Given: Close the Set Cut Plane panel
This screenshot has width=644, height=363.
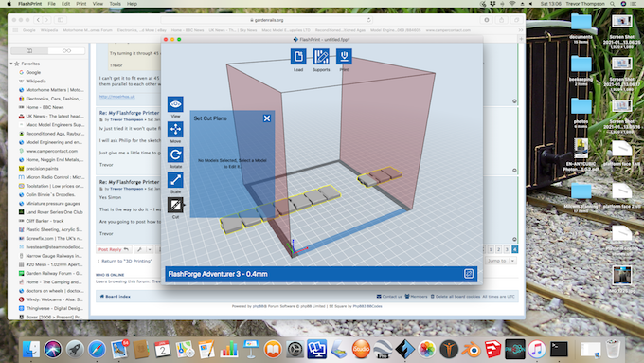Looking at the screenshot, I should coord(267,118).
